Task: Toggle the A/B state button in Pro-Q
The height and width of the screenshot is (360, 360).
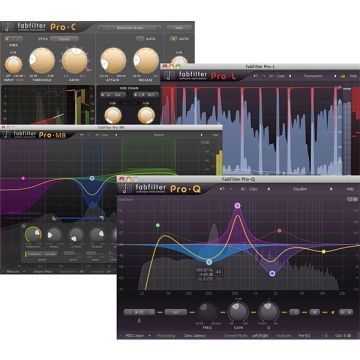Action: coord(244,189)
